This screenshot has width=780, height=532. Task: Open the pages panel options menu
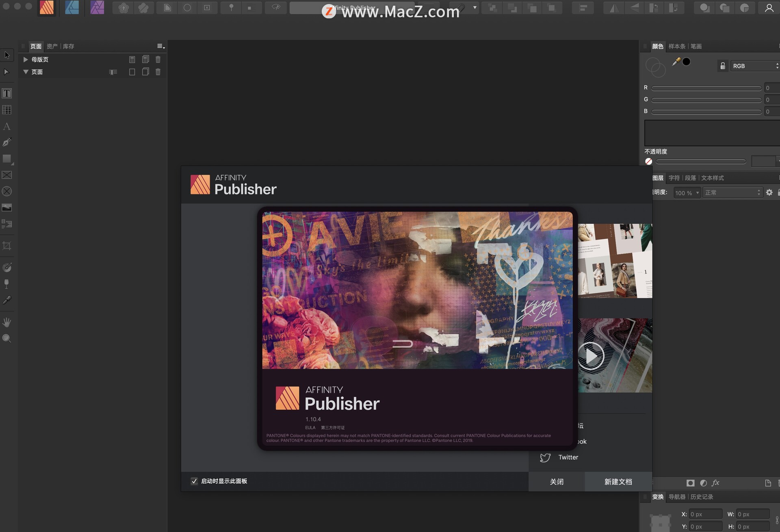161,46
